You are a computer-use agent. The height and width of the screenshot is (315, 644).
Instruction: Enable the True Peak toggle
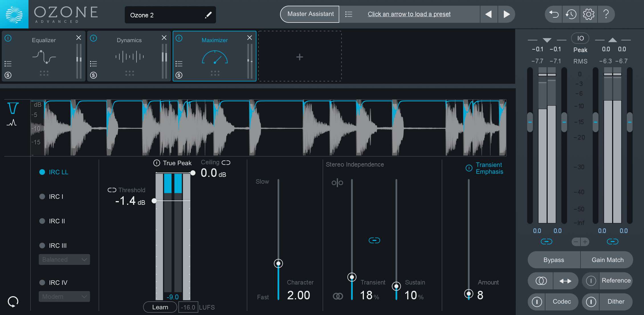156,163
